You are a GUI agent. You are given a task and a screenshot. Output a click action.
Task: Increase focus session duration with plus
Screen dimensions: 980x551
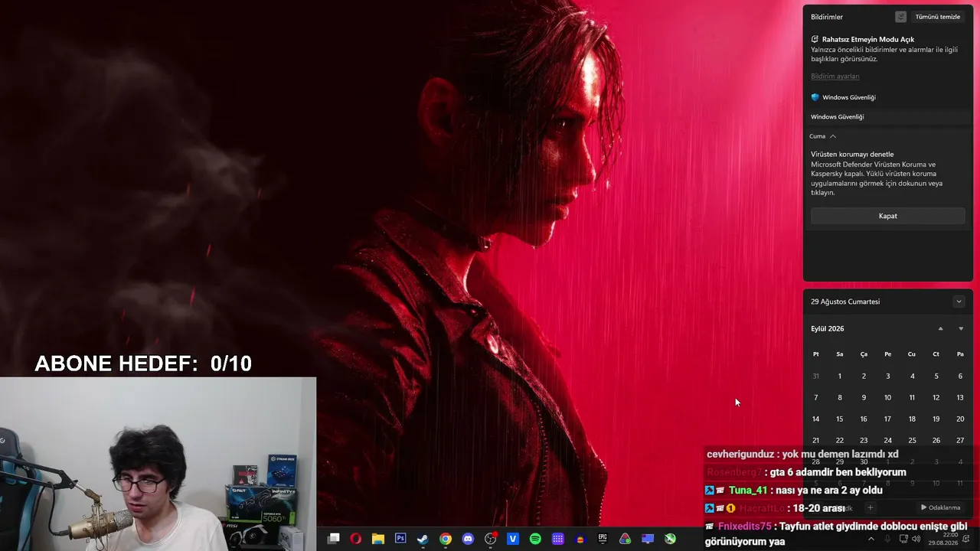point(870,507)
